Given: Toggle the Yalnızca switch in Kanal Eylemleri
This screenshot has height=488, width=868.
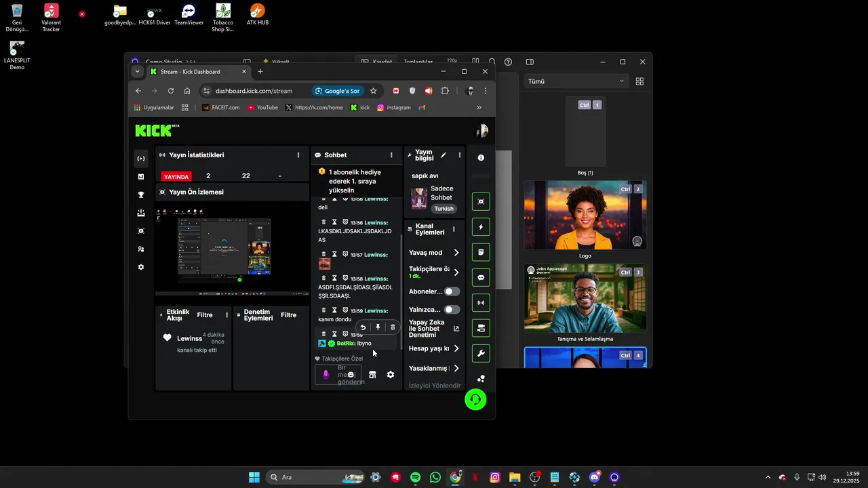Looking at the screenshot, I should point(452,310).
